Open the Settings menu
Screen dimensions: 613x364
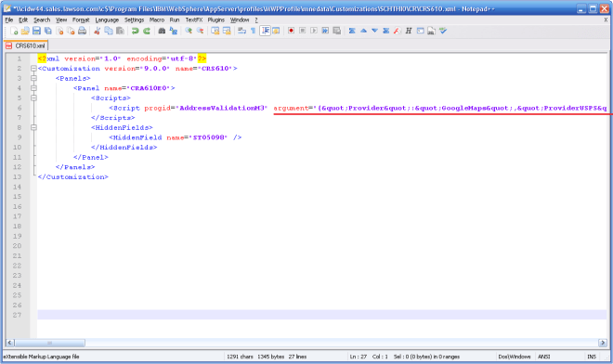pos(134,19)
